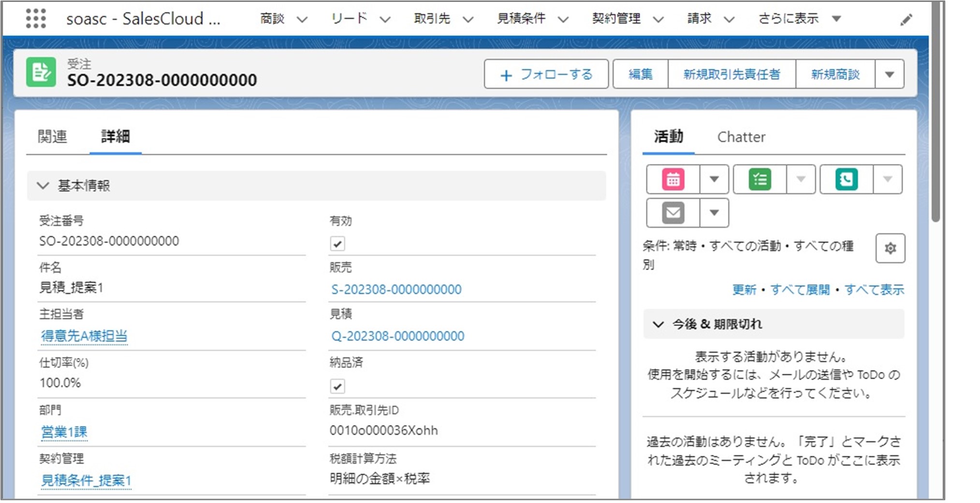Open dropdown next to calendar event button
This screenshot has height=503, width=980.
pos(714,179)
